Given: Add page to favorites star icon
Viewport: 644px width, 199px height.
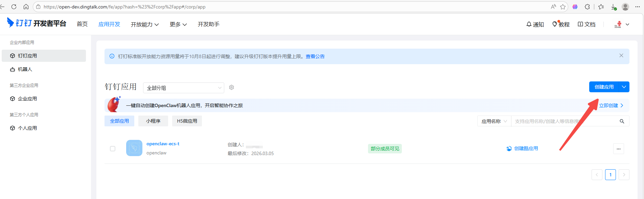Looking at the screenshot, I should coord(563,7).
